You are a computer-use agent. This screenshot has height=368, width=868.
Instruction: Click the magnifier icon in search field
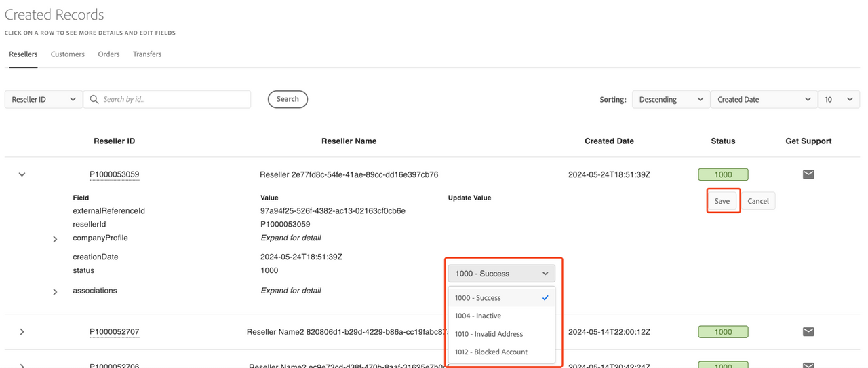coord(94,99)
